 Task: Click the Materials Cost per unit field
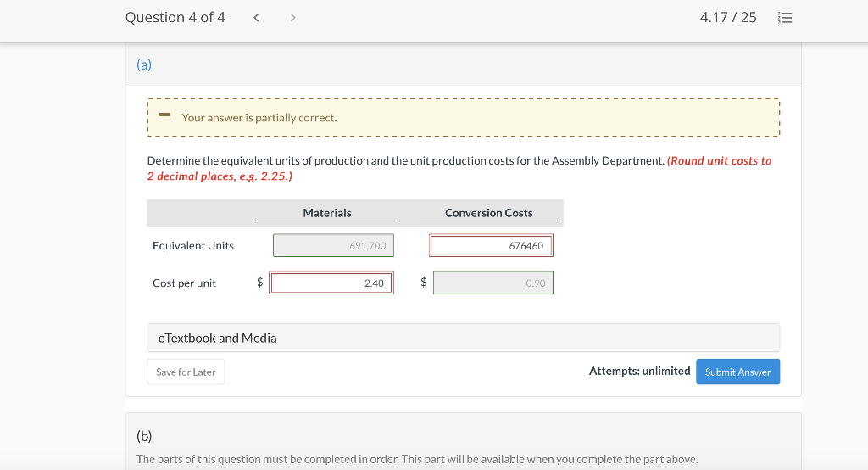click(x=332, y=283)
